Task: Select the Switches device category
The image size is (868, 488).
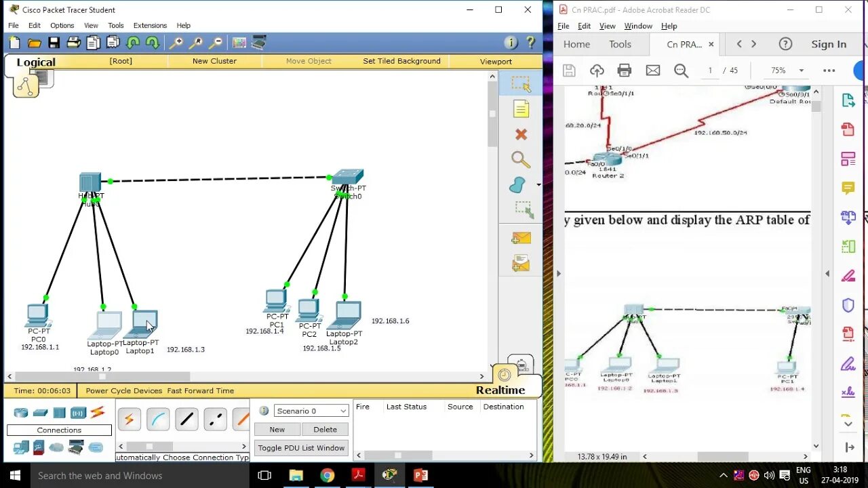Action: click(40, 412)
